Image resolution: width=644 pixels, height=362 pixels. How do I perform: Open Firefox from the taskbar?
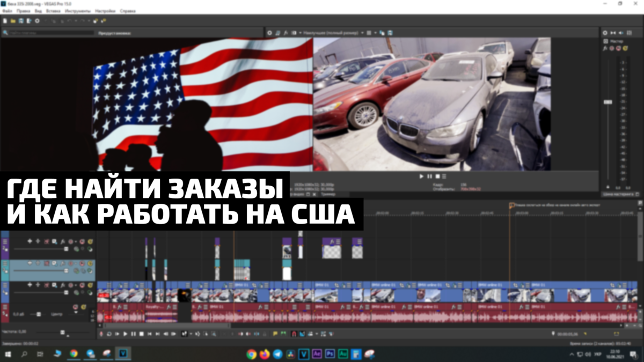coord(265,354)
